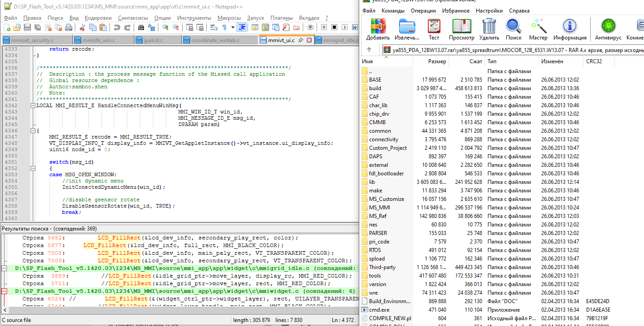Switch to the coordinate_wintab.c tab
Image resolution: width=644 pixels, height=326 pixels.
point(215,40)
